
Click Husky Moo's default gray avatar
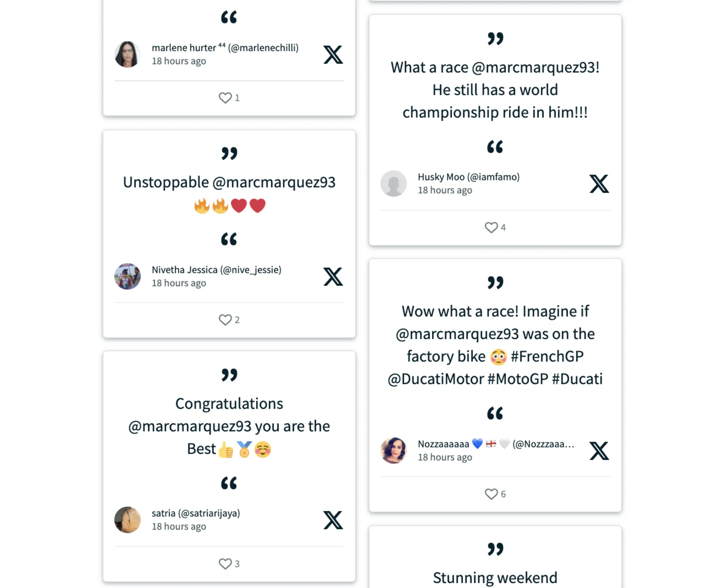point(393,184)
